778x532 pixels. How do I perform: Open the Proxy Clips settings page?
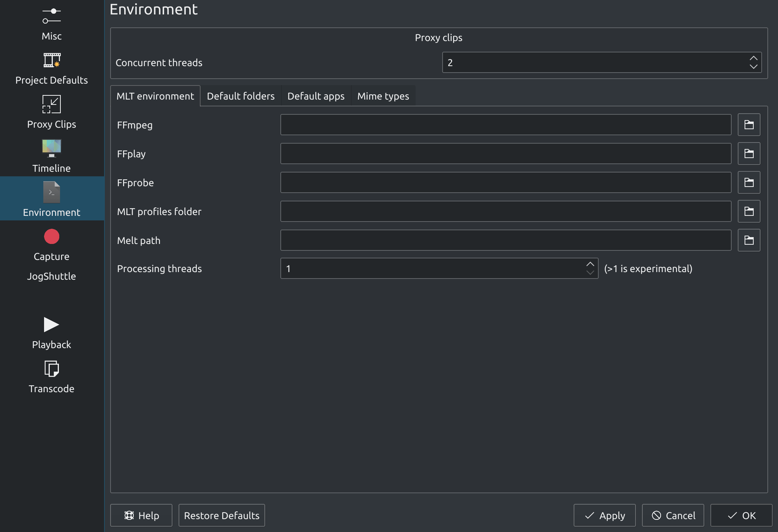(52, 112)
